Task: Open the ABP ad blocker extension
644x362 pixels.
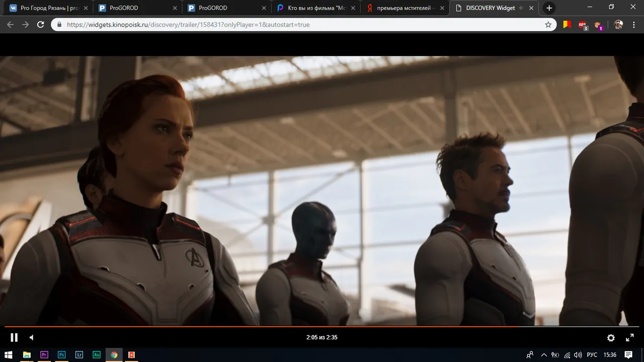Action: click(x=582, y=25)
